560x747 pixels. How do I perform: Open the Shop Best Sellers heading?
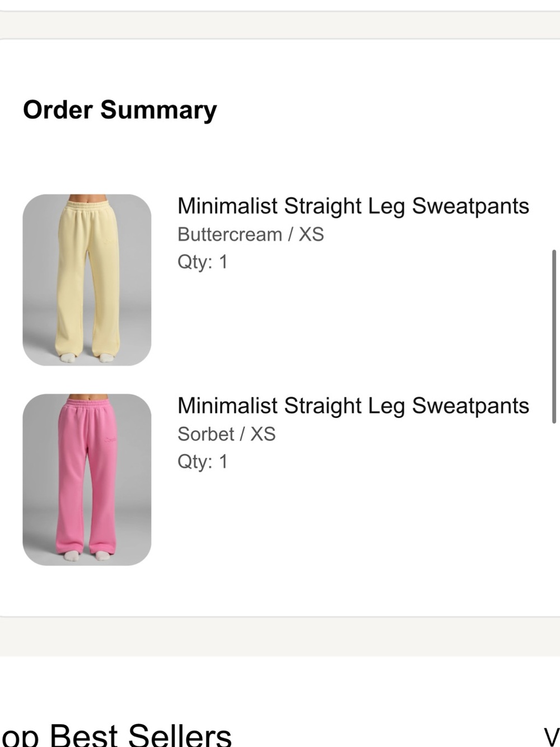116,734
